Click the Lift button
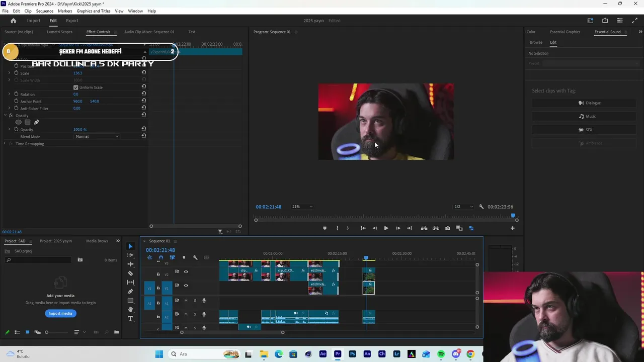Image resolution: width=644 pixels, height=362 pixels. point(424,228)
